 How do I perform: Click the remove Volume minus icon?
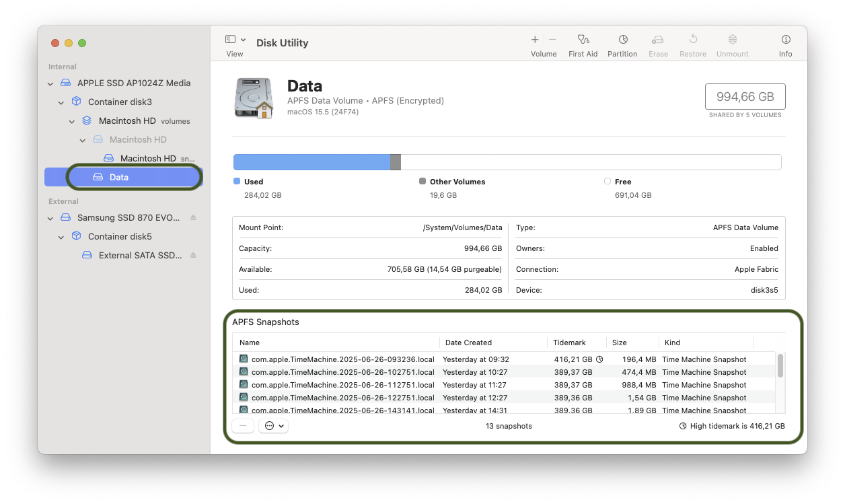point(552,40)
